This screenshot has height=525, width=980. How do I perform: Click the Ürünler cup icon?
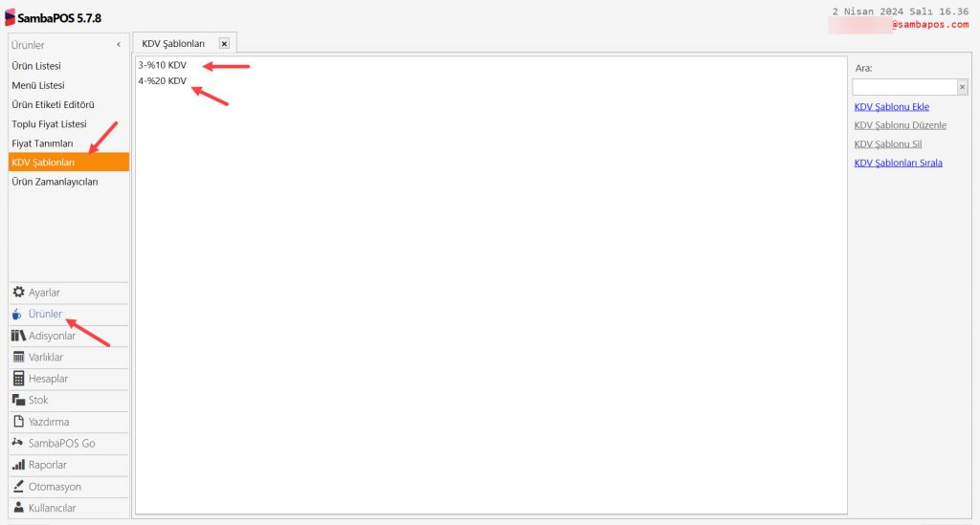pyautogui.click(x=18, y=315)
